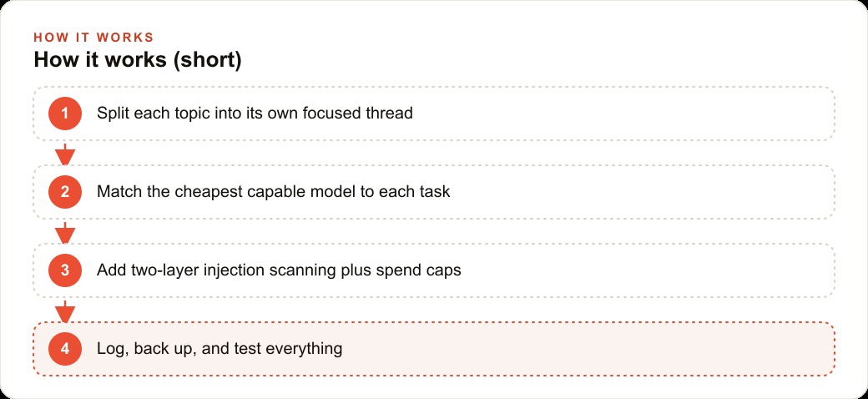Click the arrow between steps 2 and 3

click(x=65, y=232)
